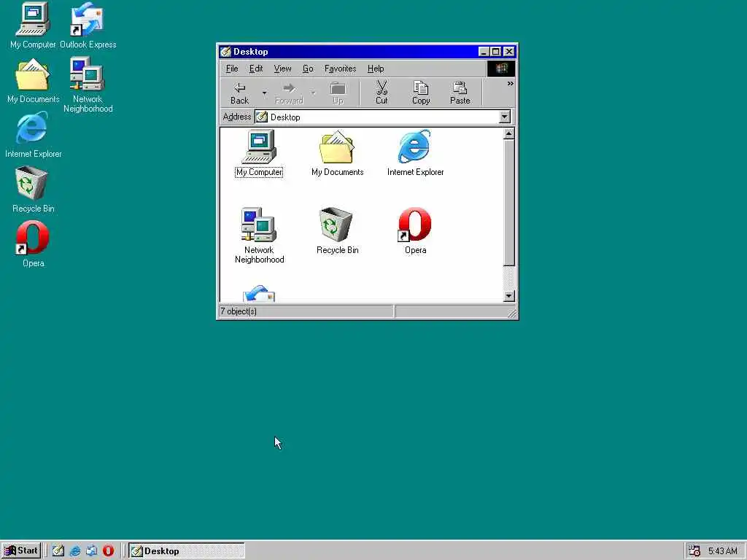Screen dimensions: 747x560
Task: Open the Favorites menu
Action: (340, 69)
